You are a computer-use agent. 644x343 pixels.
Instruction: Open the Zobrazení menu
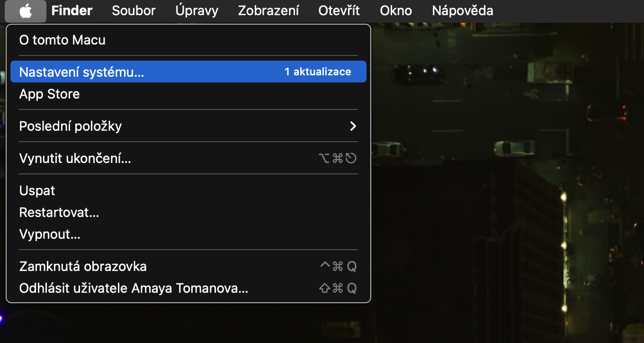[x=268, y=10]
